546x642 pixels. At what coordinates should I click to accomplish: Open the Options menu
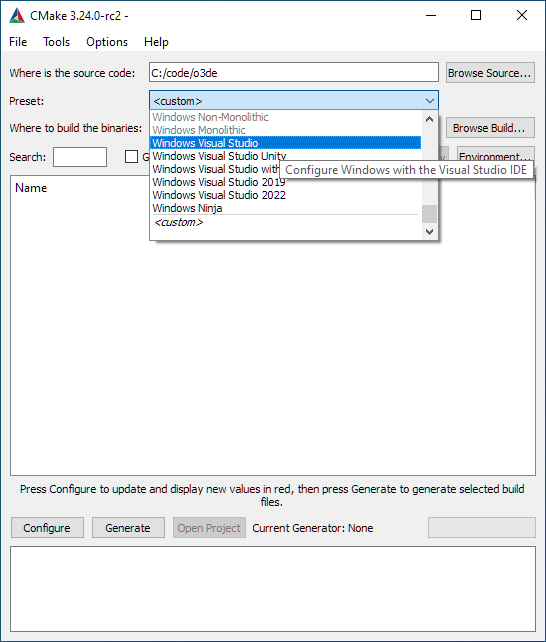tap(107, 42)
